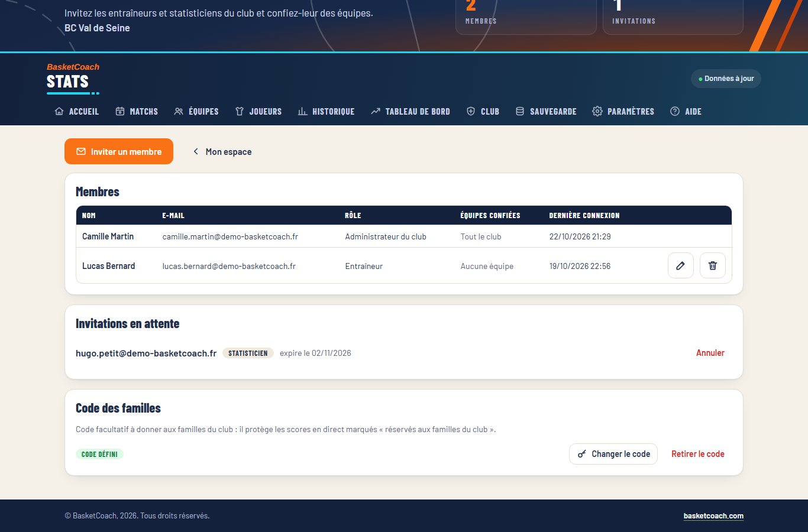This screenshot has height=532, width=808.
Task: Click the Données à jour status badge
Action: [726, 79]
